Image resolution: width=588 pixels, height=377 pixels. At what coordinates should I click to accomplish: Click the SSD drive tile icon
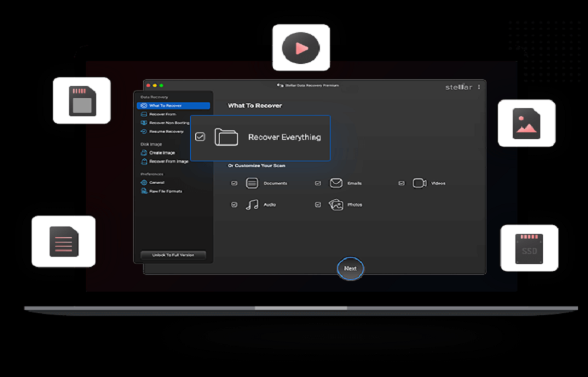pos(529,248)
